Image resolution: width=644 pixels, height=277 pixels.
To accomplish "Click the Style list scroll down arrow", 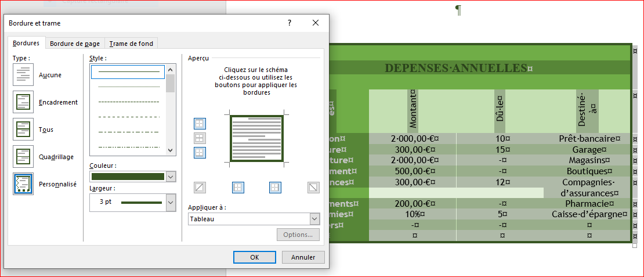I will (171, 150).
